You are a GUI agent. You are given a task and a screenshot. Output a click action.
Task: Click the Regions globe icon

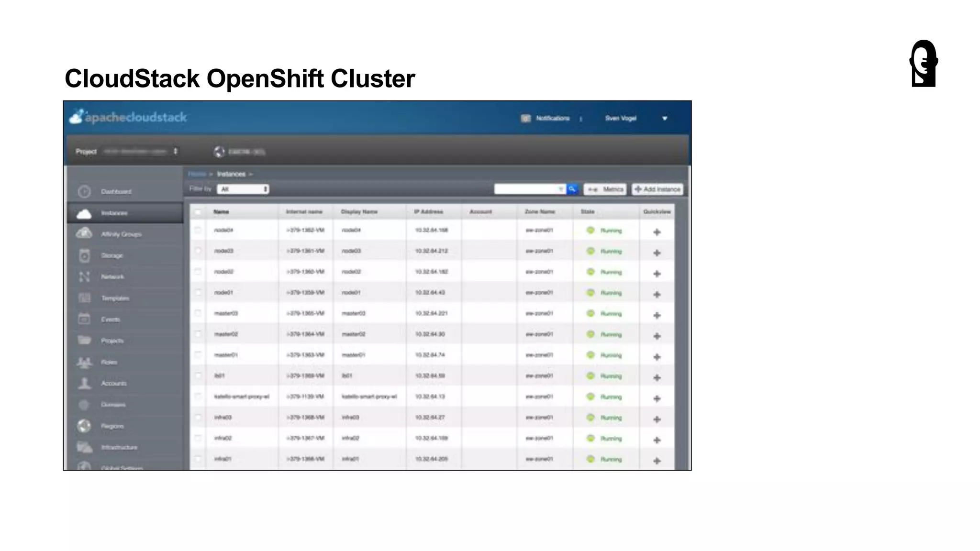[84, 426]
